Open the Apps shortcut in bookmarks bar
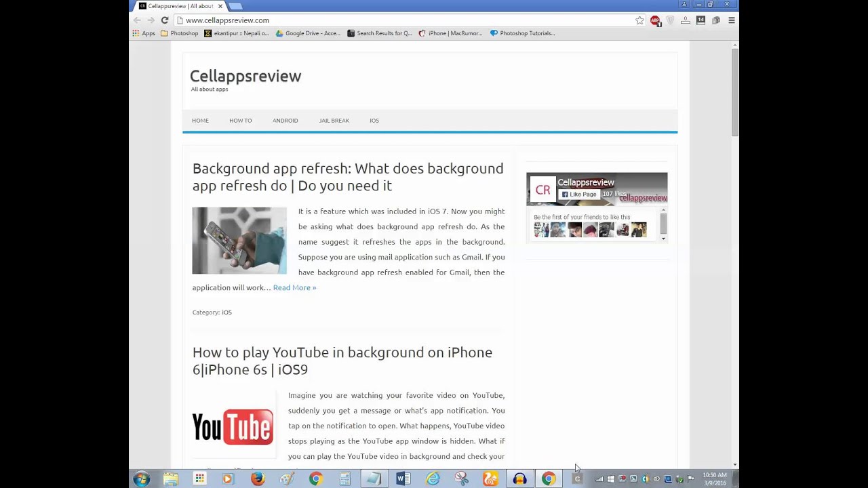 tap(144, 33)
